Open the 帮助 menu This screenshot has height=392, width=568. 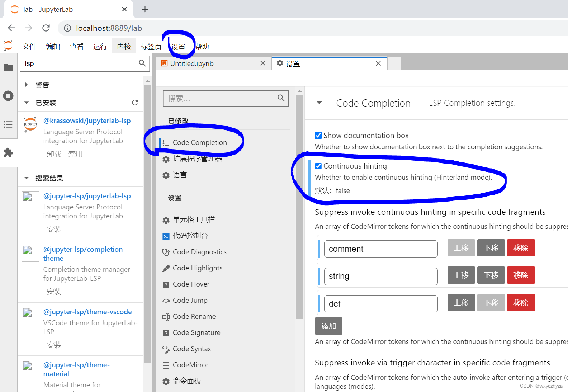202,46
